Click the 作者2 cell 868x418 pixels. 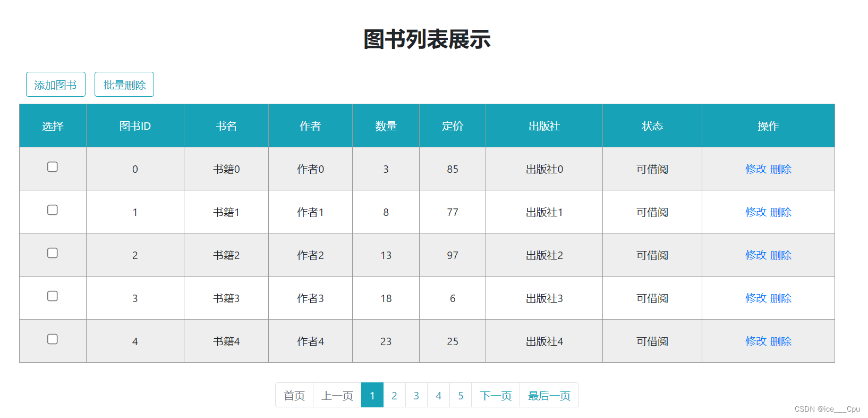310,255
